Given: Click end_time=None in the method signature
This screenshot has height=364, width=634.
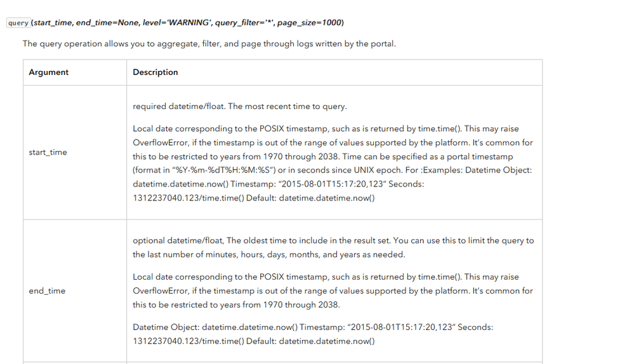Looking at the screenshot, I should coord(96,23).
